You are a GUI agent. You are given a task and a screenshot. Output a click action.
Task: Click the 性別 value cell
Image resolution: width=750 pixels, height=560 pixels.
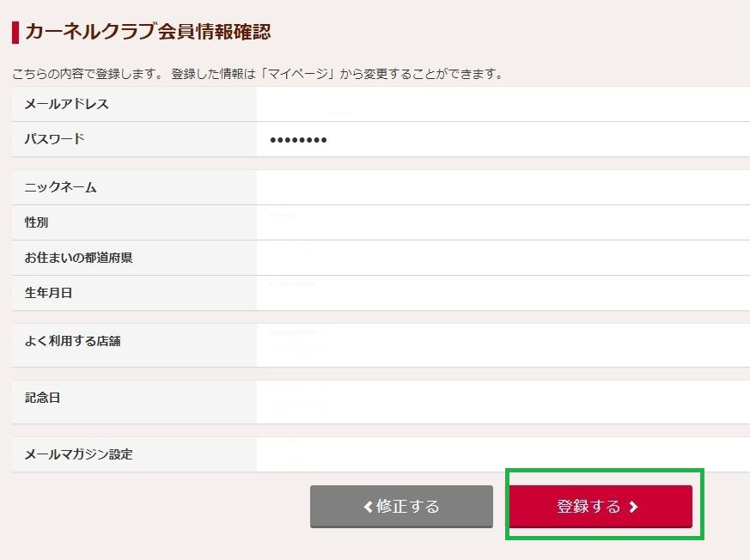387,222
